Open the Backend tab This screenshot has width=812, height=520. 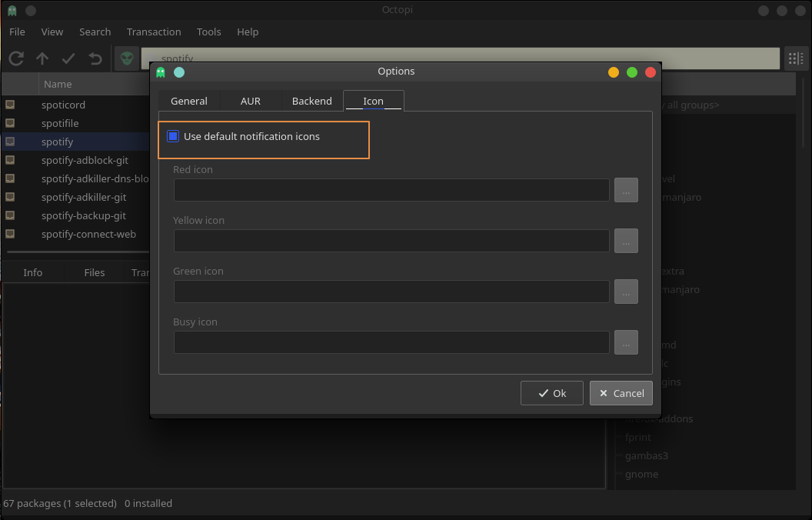pos(311,101)
